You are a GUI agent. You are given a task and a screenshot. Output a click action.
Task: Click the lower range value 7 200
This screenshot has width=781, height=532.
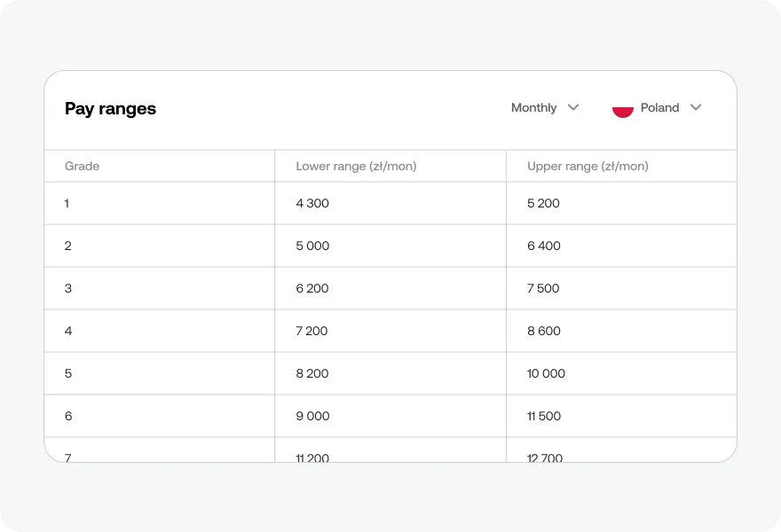[x=312, y=331]
